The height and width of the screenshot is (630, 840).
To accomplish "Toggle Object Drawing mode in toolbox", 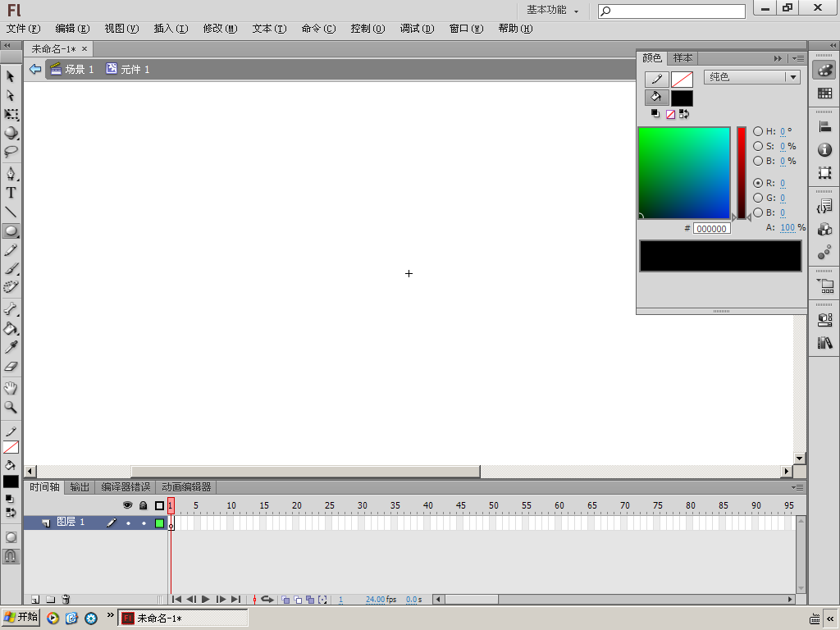I will (x=11, y=537).
